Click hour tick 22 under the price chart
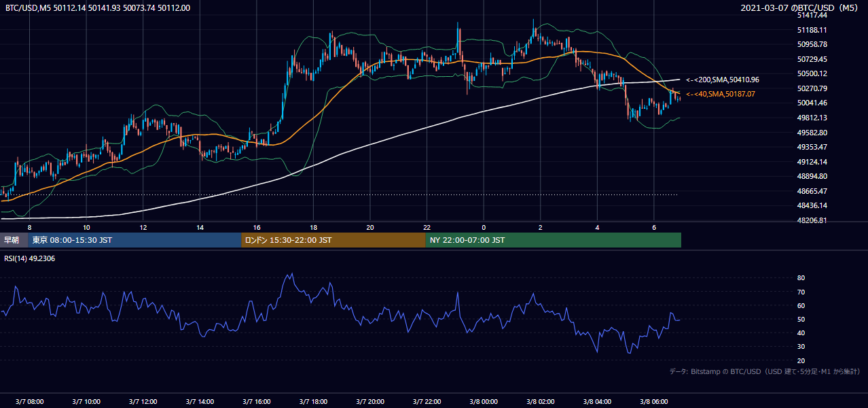Screen dimensions: 868x408 [x=427, y=227]
